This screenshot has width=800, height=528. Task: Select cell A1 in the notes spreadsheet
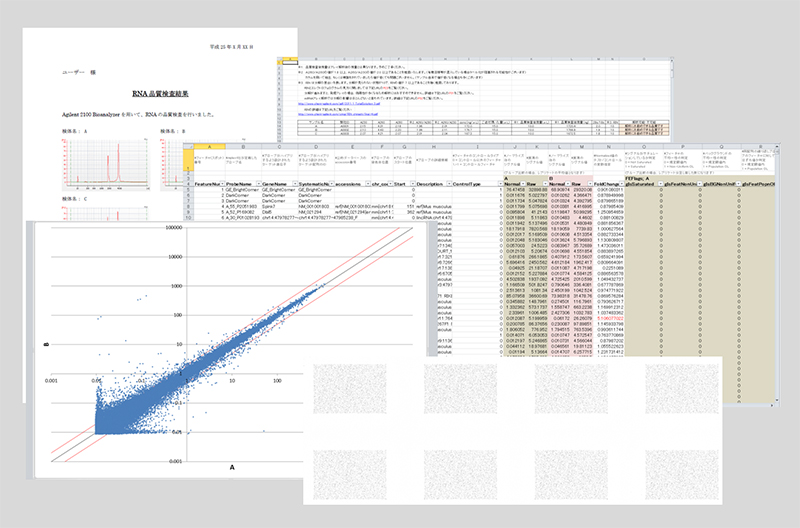coord(290,62)
